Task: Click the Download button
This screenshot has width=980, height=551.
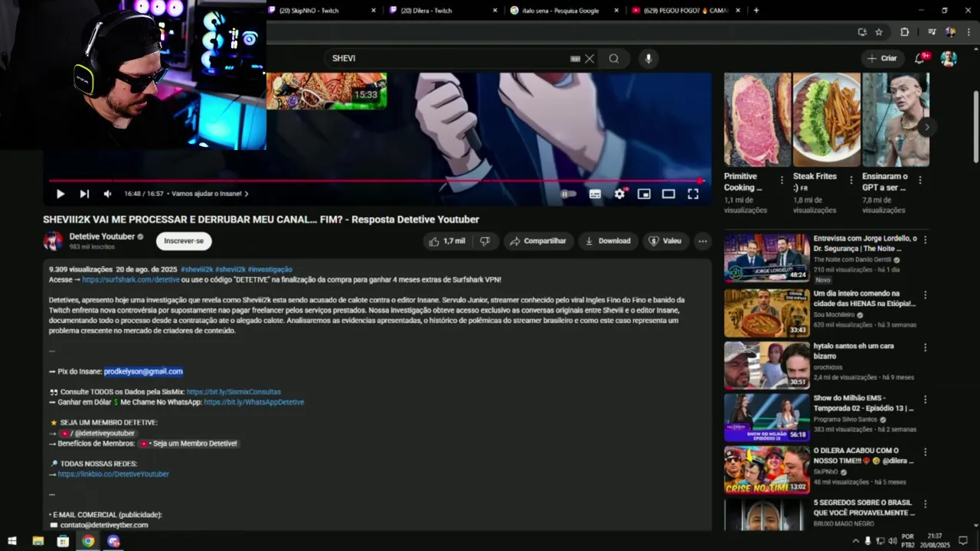Action: pos(608,241)
